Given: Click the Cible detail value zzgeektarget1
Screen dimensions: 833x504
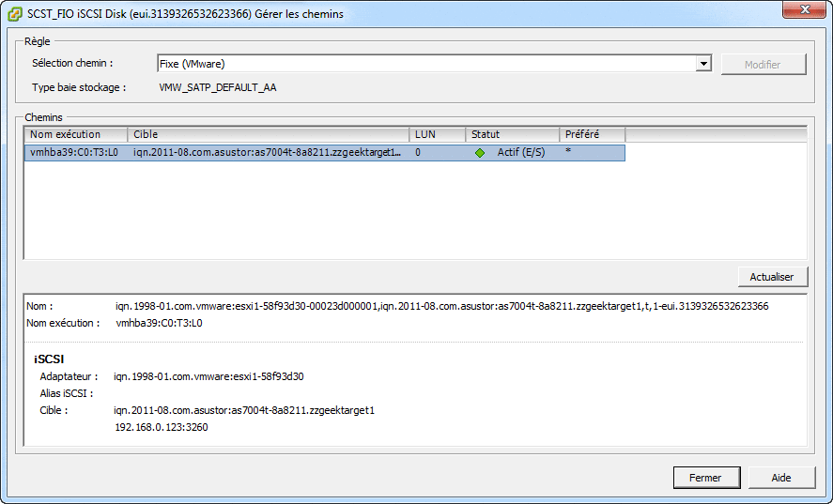Looking at the screenshot, I should pos(244,410).
